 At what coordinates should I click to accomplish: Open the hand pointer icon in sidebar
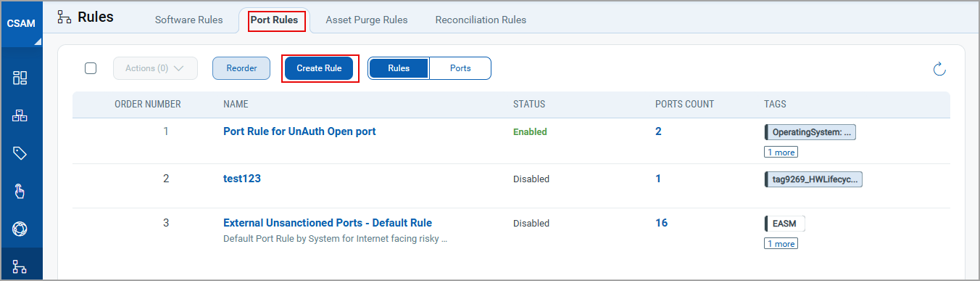tap(20, 191)
